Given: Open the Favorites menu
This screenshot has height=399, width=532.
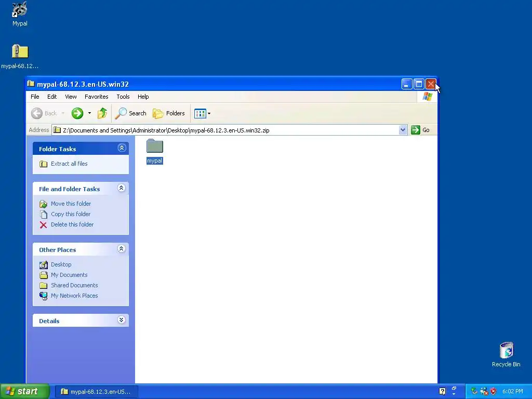Looking at the screenshot, I should (x=96, y=97).
